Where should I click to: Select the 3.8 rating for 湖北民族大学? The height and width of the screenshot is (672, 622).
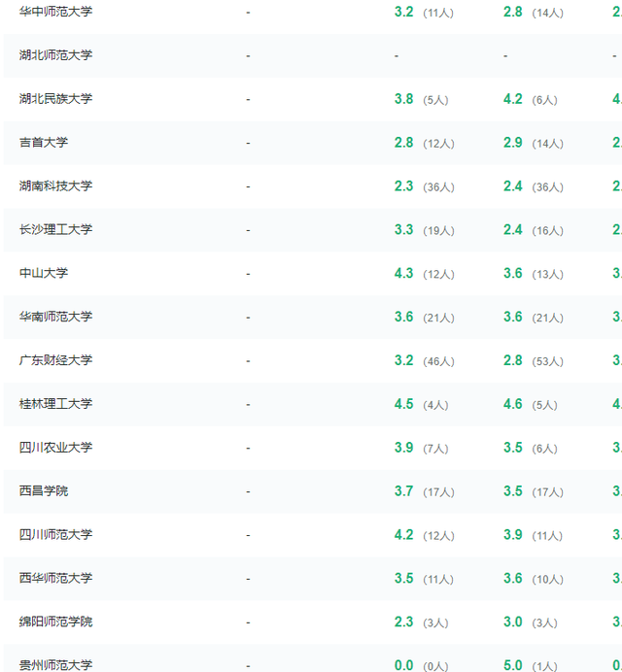pos(403,99)
